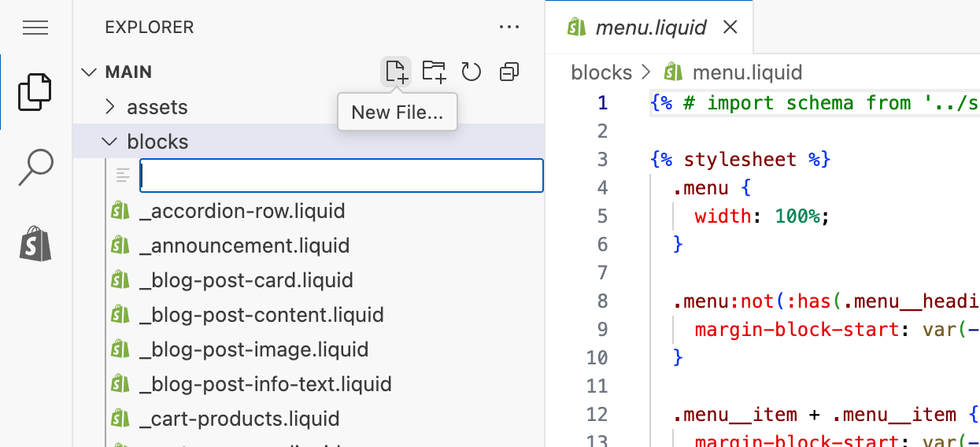The height and width of the screenshot is (447, 980).
Task: Click the blocks breadcrumb segment
Action: tap(601, 72)
